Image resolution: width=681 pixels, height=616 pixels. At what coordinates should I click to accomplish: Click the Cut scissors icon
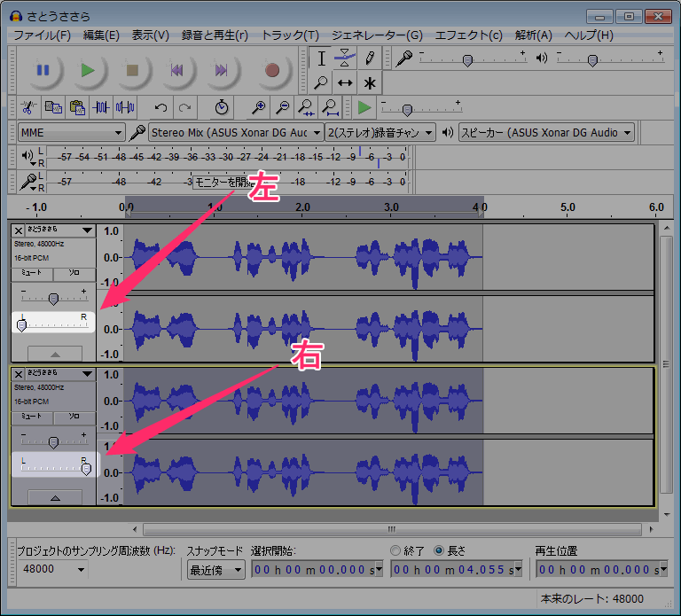(x=28, y=107)
